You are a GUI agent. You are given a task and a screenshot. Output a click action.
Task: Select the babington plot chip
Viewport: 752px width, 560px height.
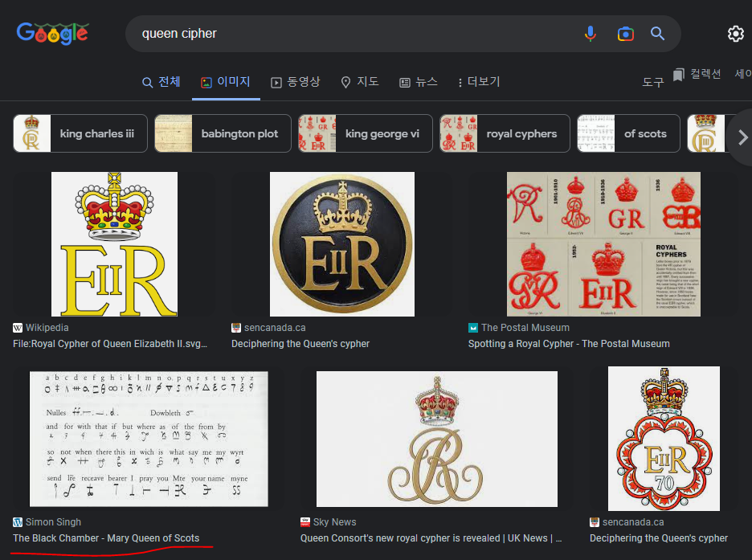point(223,133)
